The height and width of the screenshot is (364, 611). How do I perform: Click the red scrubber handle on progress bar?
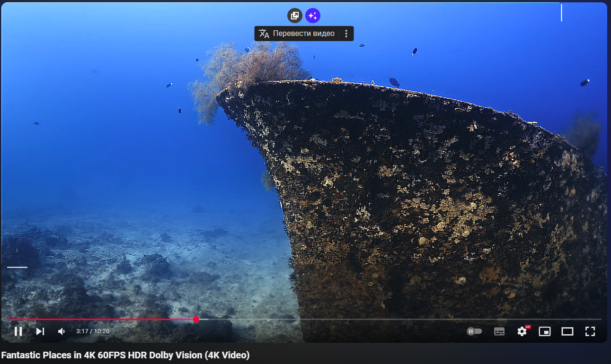(196, 320)
